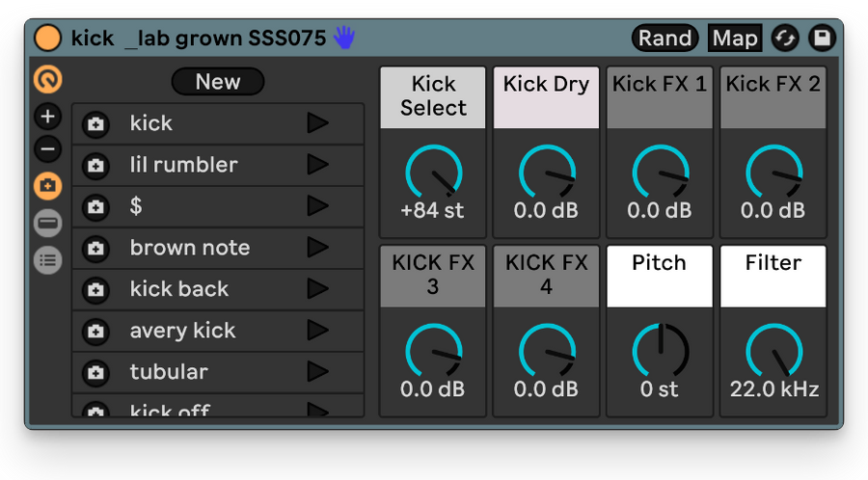Select the Kick FX 2 macro label
The image size is (868, 480).
[773, 97]
